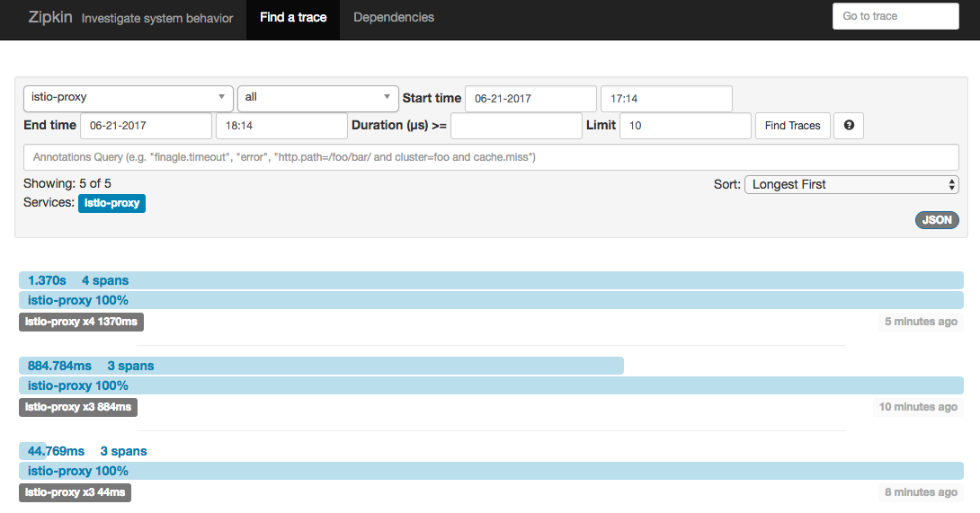Click the istio-proxy x3 44ms badge
980x513 pixels.
coord(75,492)
